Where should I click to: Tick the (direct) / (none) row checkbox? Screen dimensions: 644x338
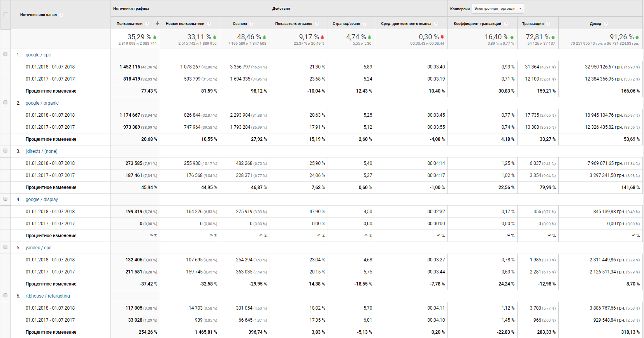click(5, 151)
